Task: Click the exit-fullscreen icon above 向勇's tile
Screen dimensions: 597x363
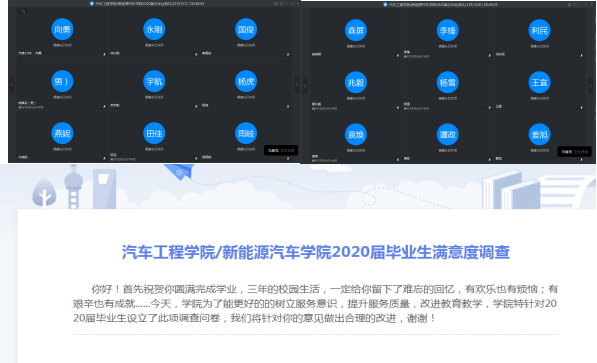Action: (x=23, y=11)
